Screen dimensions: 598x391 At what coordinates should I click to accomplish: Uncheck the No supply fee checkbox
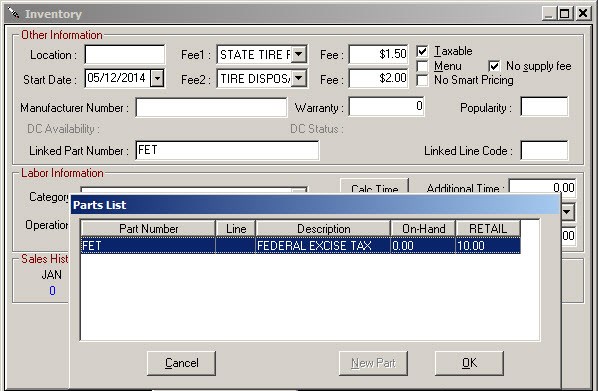(494, 66)
